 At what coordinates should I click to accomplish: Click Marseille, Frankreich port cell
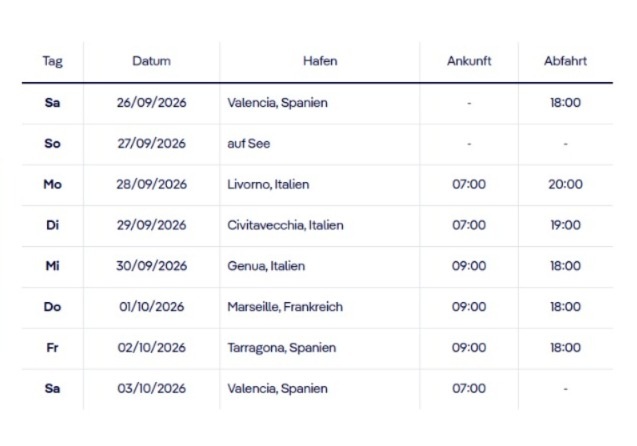pos(285,307)
